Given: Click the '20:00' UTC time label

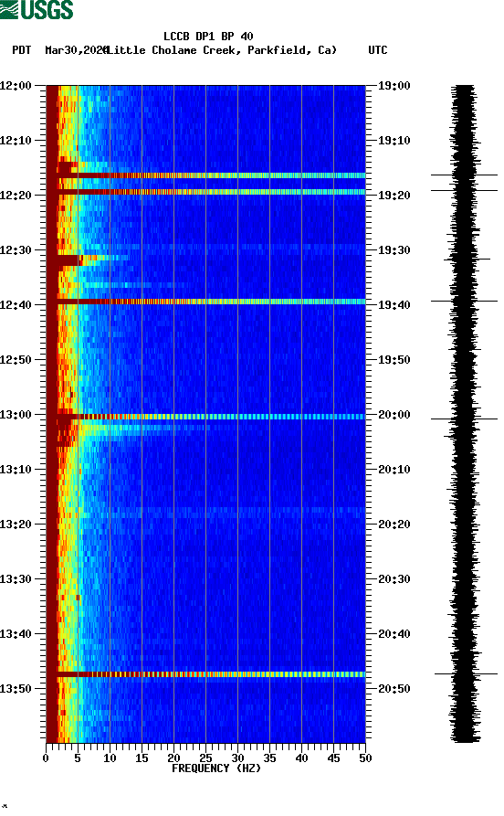Looking at the screenshot, I should pos(394,415).
